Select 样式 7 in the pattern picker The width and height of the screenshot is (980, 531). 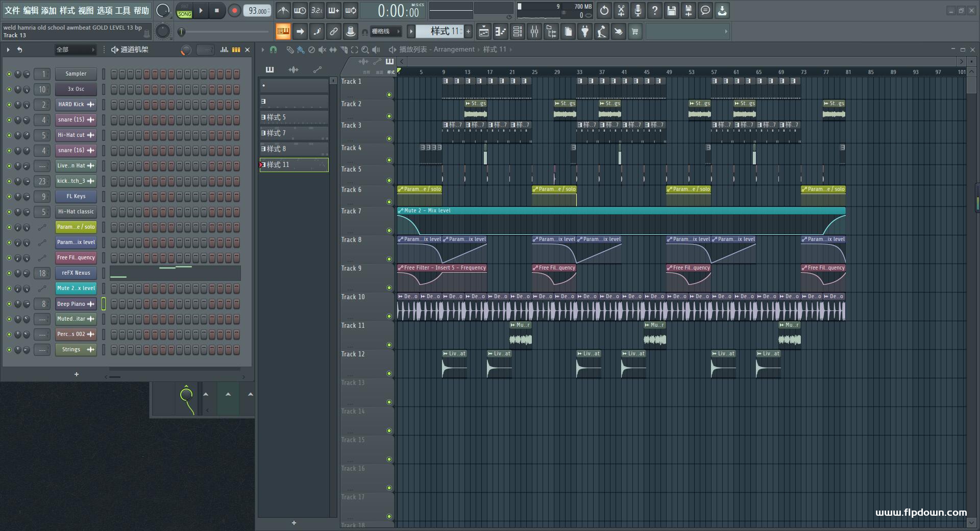(x=294, y=133)
